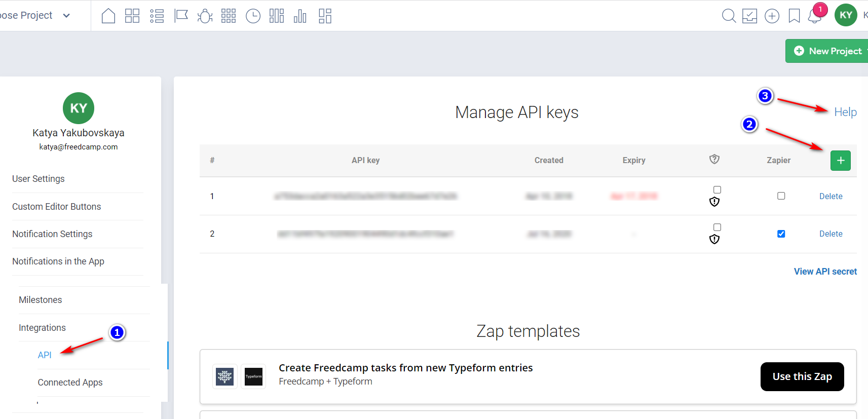Image resolution: width=868 pixels, height=419 pixels.
Task: Click the search magnifier icon
Action: pos(729,16)
